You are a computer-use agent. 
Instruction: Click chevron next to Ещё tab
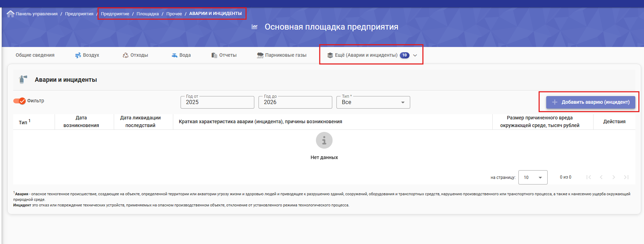[x=415, y=55]
